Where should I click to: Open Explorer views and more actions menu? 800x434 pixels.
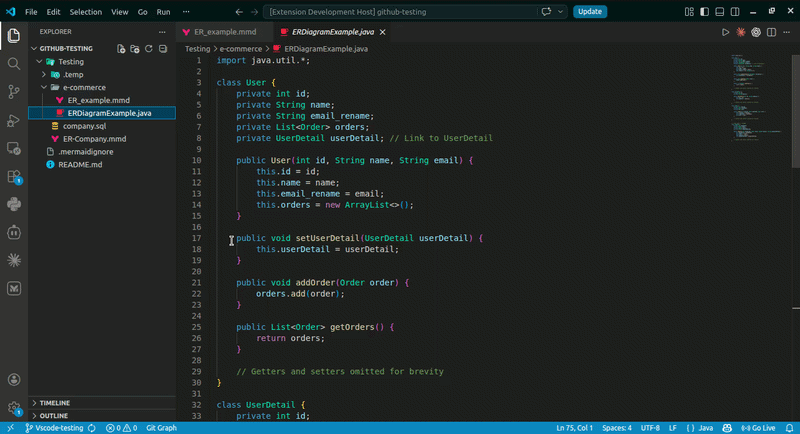point(162,32)
